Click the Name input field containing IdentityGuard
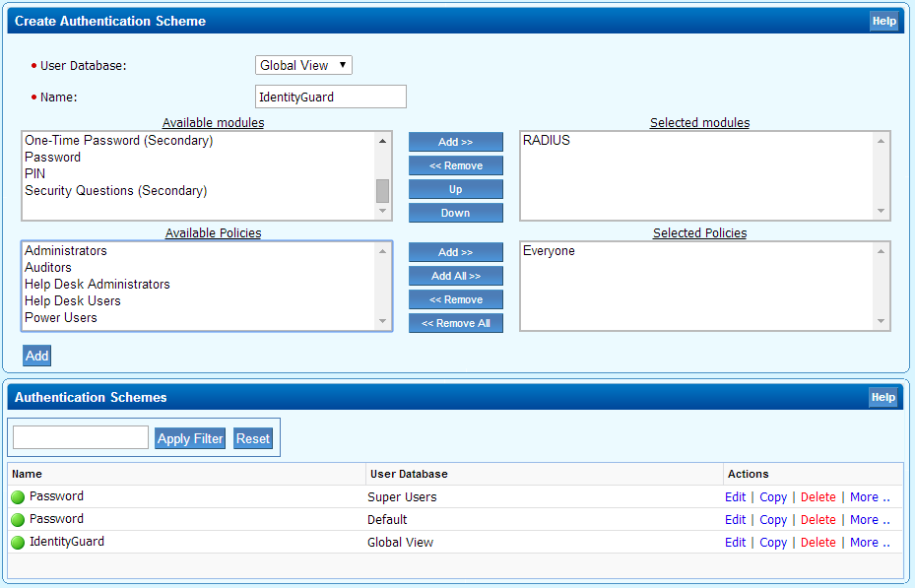Image resolution: width=915 pixels, height=588 pixels. (x=331, y=97)
